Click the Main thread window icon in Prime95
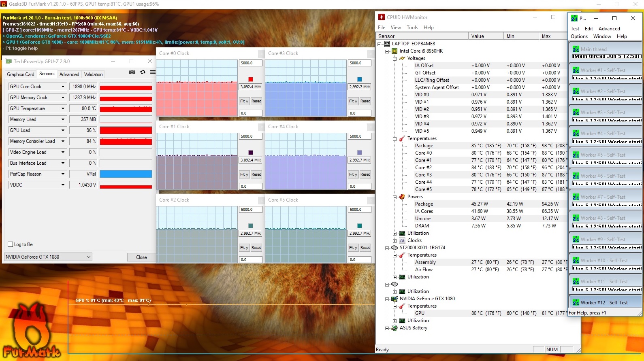644x361 pixels. (576, 49)
